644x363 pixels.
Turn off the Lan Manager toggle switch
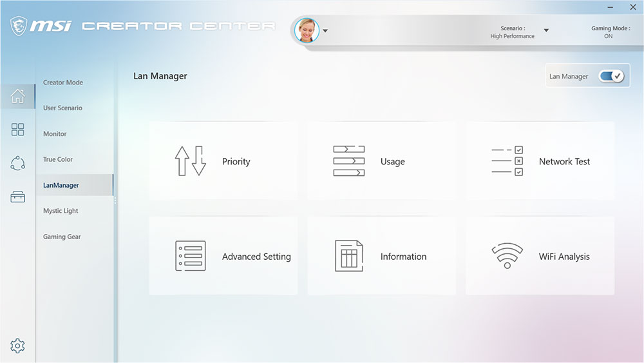point(611,76)
